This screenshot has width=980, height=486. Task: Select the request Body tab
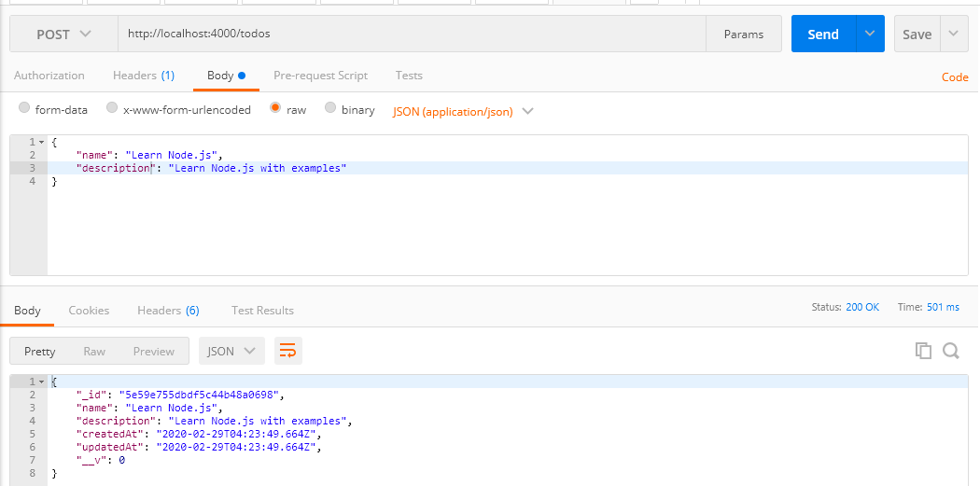tap(226, 76)
